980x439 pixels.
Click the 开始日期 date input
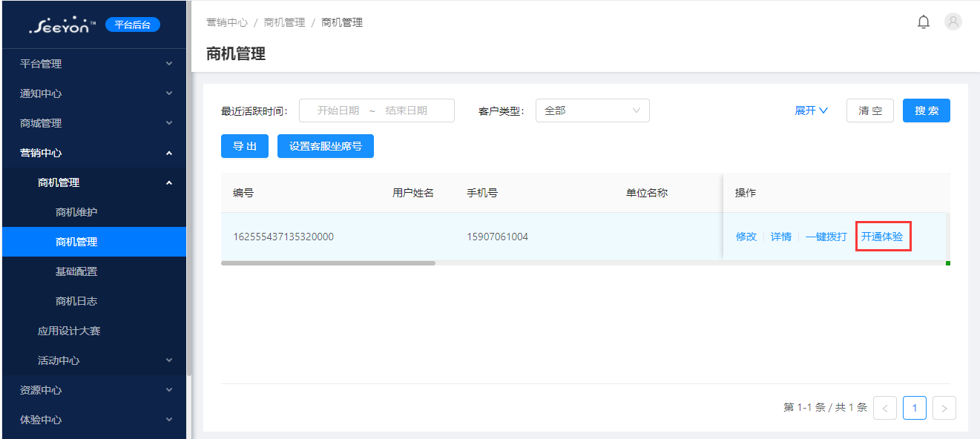coord(338,110)
